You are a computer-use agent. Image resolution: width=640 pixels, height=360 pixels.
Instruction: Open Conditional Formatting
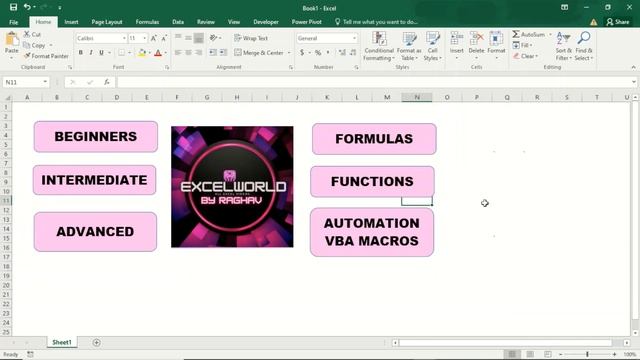379,46
